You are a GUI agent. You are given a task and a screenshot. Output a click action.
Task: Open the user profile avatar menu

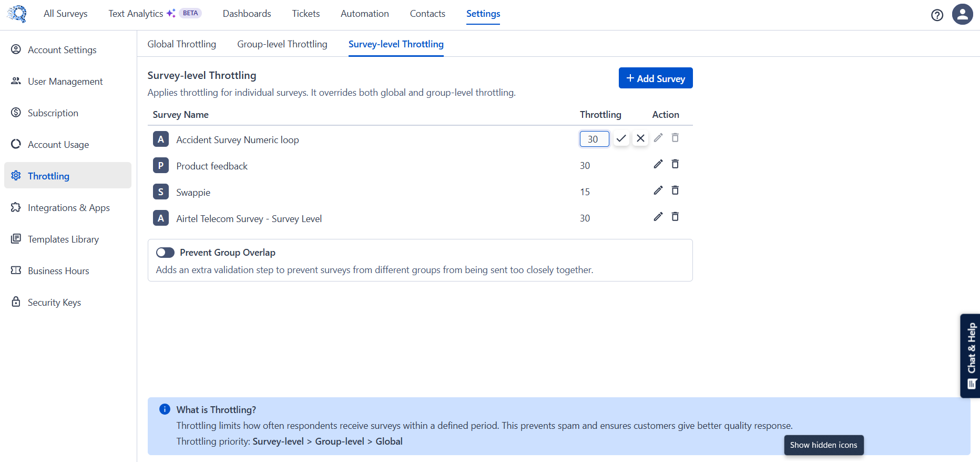(962, 14)
